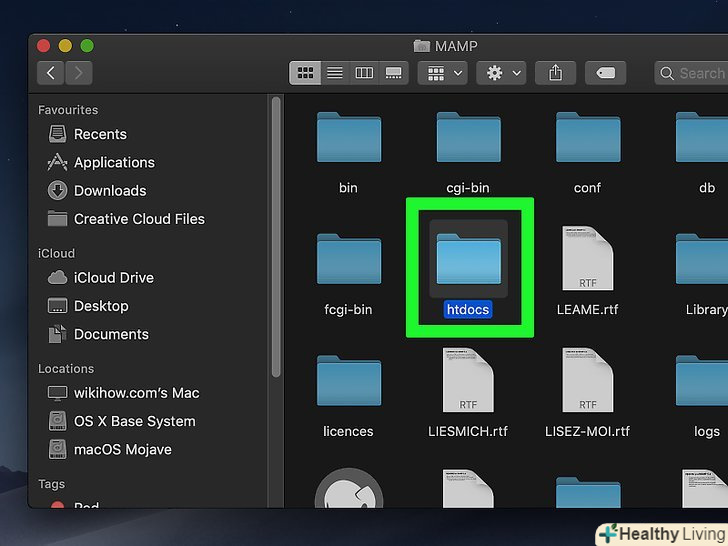
Task: Open Applications in the sidebar
Action: [102, 162]
